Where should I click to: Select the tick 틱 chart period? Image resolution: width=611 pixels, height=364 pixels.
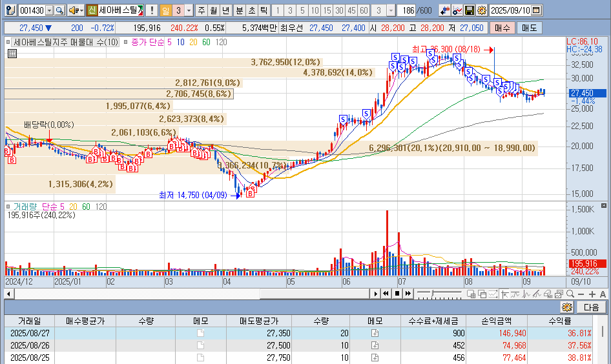264,10
